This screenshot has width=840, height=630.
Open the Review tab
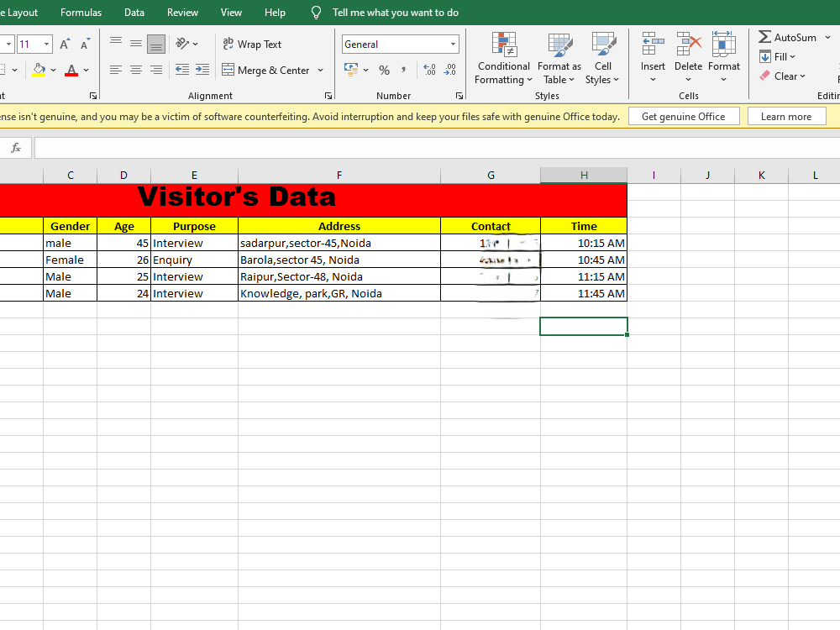tap(182, 13)
